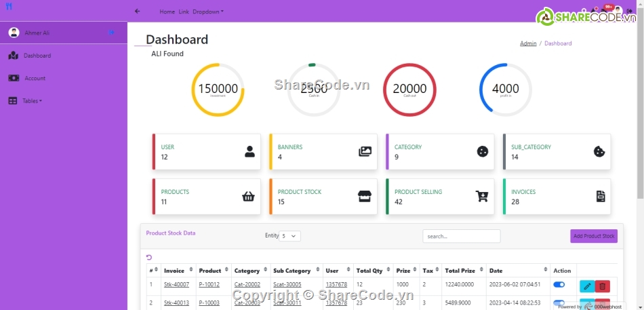Image resolution: width=644 pixels, height=310 pixels.
Task: Open the Dropdown menu in top navbar
Action: (207, 12)
